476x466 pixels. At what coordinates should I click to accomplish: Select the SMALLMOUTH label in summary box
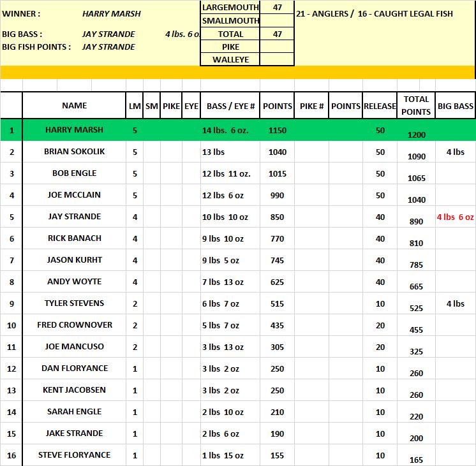click(x=230, y=20)
